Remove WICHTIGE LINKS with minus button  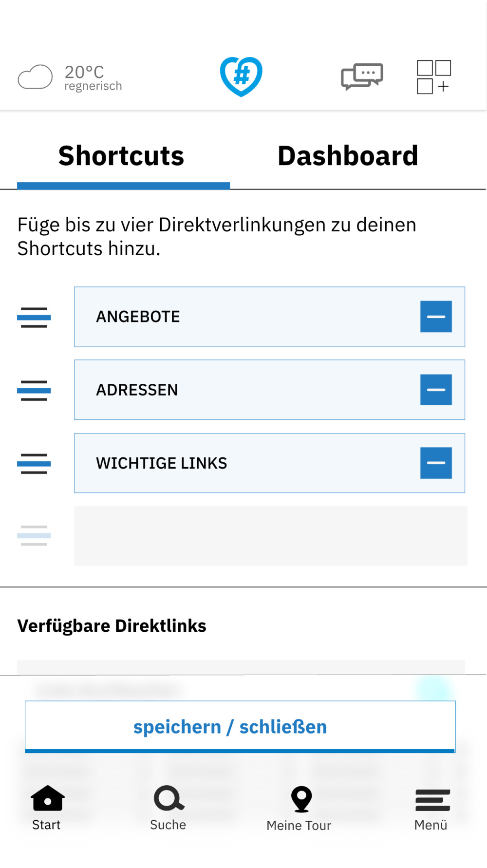coord(436,463)
